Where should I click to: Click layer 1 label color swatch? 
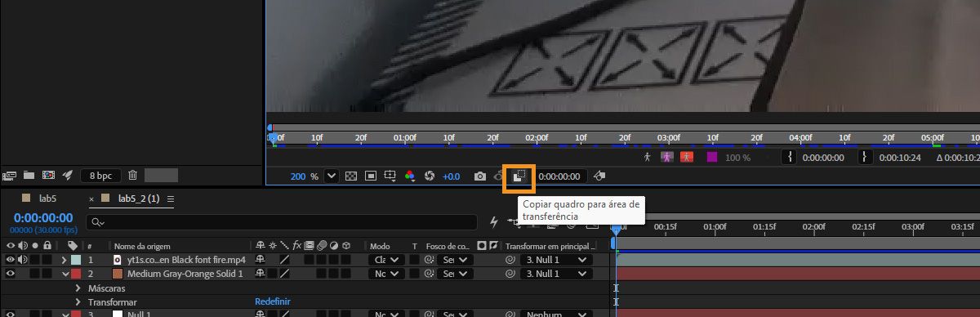(76, 260)
